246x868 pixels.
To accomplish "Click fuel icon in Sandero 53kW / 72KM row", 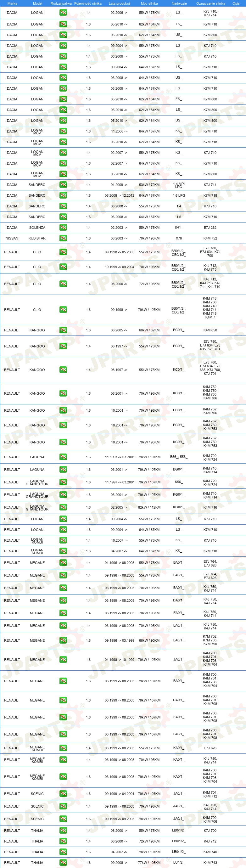I will (63, 185).
